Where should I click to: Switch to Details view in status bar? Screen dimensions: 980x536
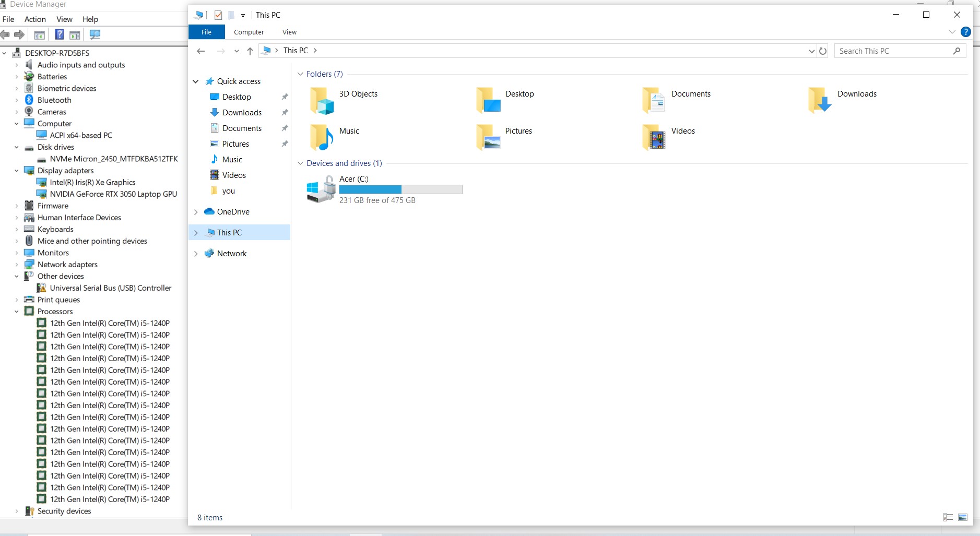[x=948, y=517]
